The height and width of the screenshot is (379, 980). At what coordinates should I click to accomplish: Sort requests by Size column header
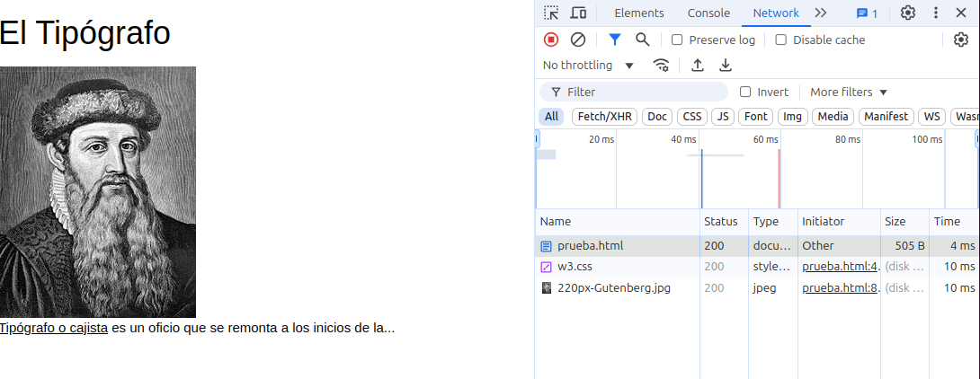(904, 222)
